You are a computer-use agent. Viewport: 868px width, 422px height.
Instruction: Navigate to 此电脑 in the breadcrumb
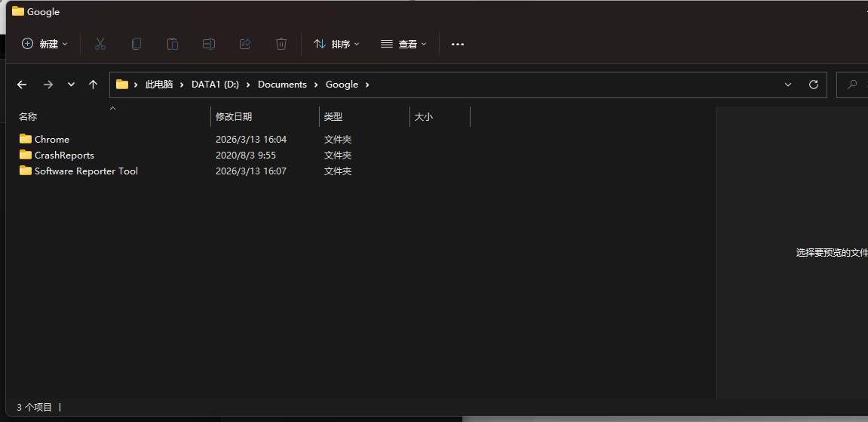(x=159, y=85)
